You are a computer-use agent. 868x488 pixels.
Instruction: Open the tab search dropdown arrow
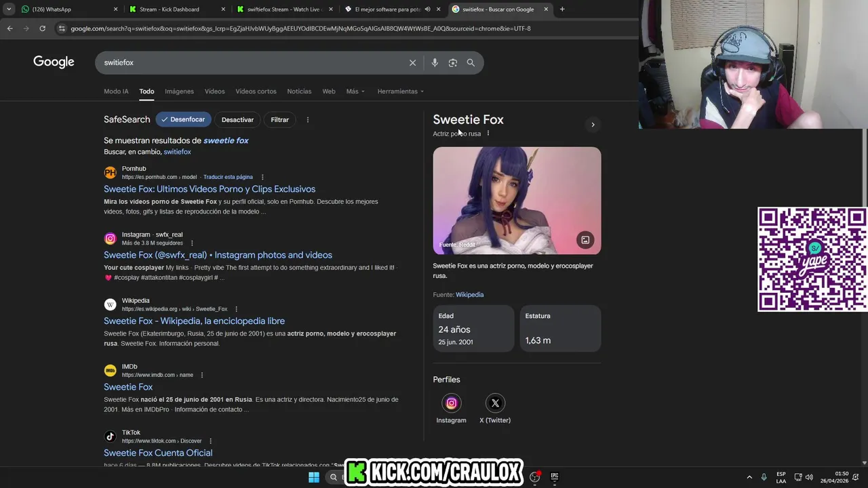pos(9,9)
